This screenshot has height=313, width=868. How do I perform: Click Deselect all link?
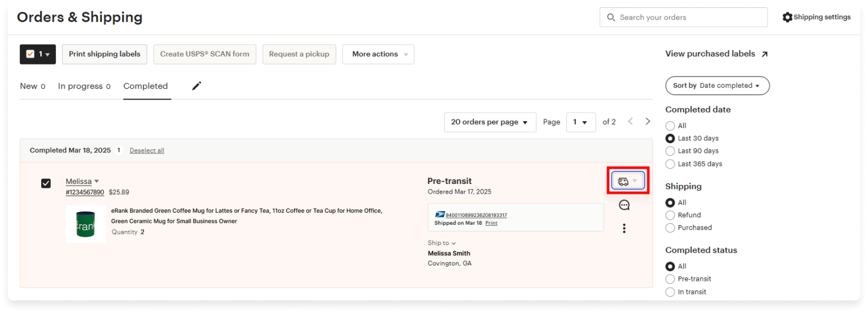point(147,151)
